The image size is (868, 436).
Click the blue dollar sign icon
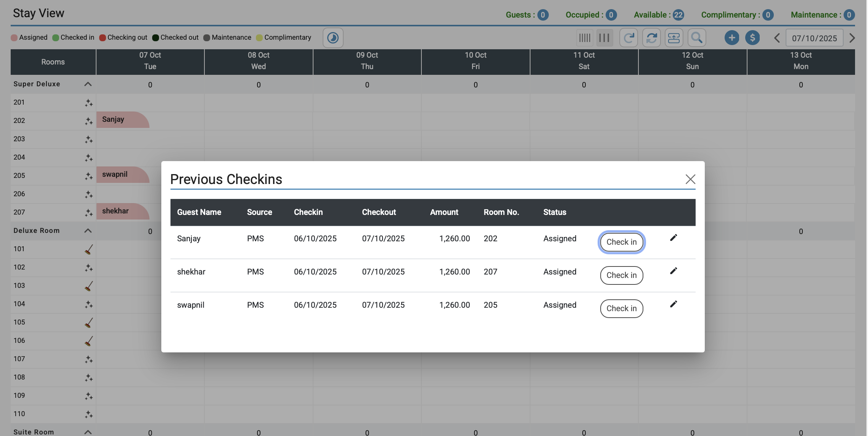[x=752, y=38]
